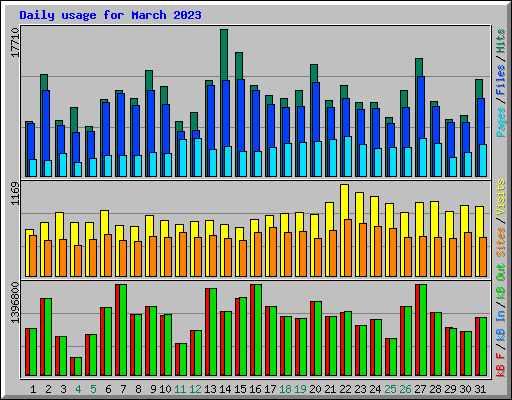Image resolution: width=512 pixels, height=400 pixels.
Task: Click the green kB bar for day 16
Action: coord(258,330)
